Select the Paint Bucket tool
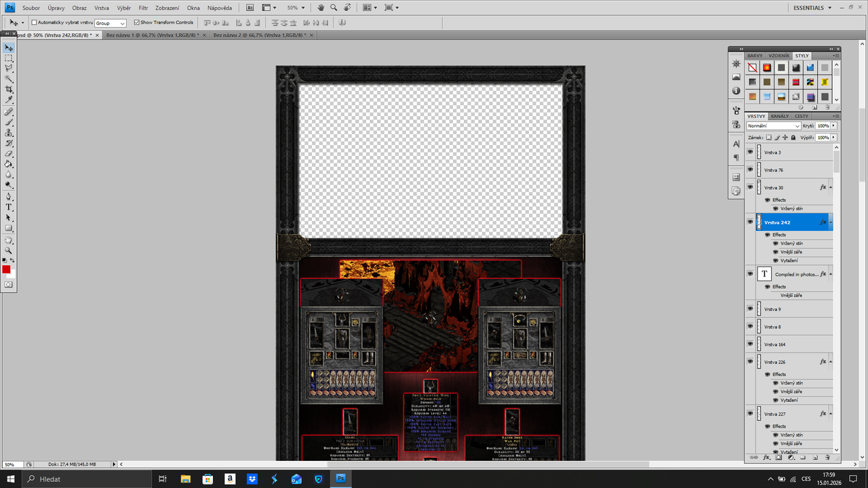The width and height of the screenshot is (868, 488). [x=9, y=163]
